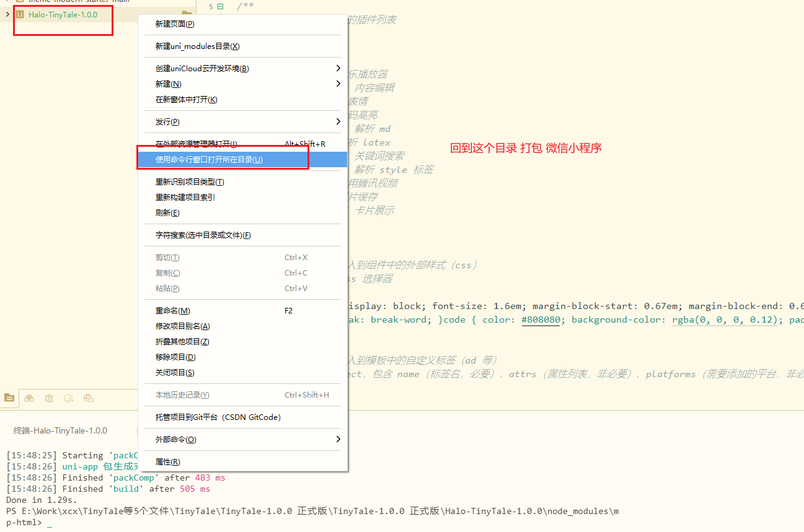Click the line number 5 in gutter
The height and width of the screenshot is (532, 804).
tap(211, 7)
